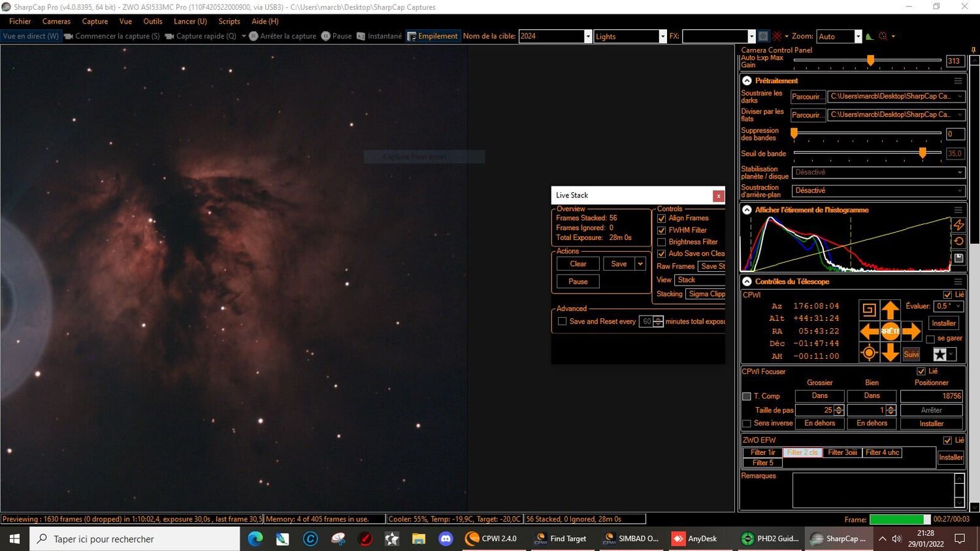This screenshot has width=980, height=551.
Task: Switch to PHD2 Guiding in the taskbar
Action: pos(770,539)
